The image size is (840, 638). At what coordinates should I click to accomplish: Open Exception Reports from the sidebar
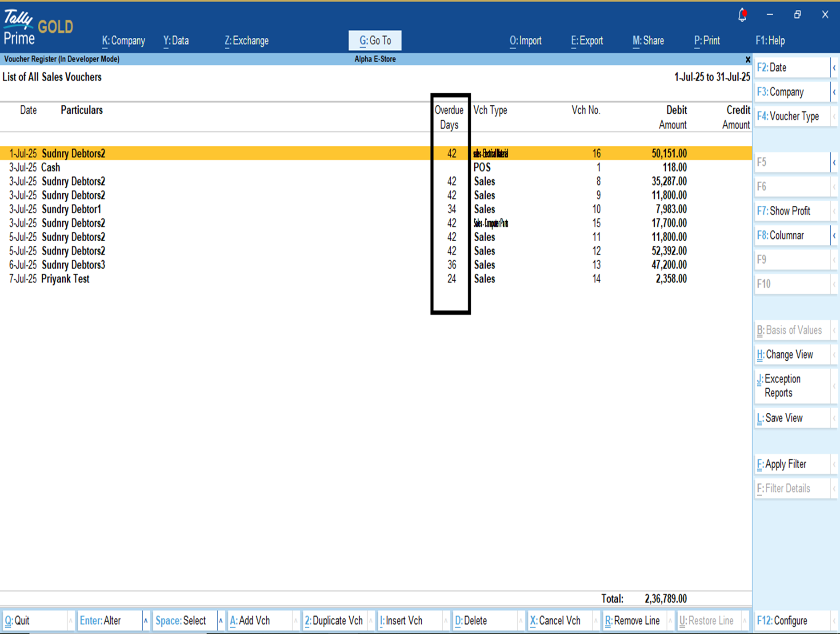click(792, 386)
